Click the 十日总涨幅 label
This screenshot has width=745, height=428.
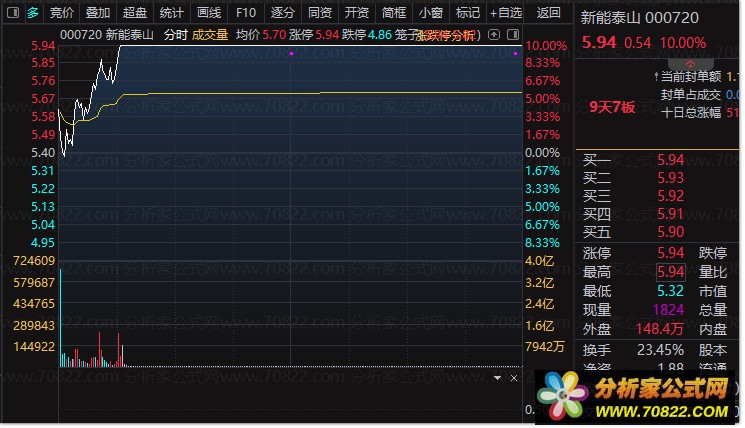coord(691,113)
